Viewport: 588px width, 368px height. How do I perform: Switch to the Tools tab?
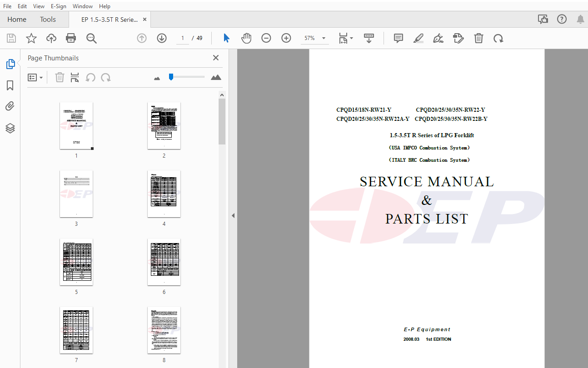(x=48, y=19)
